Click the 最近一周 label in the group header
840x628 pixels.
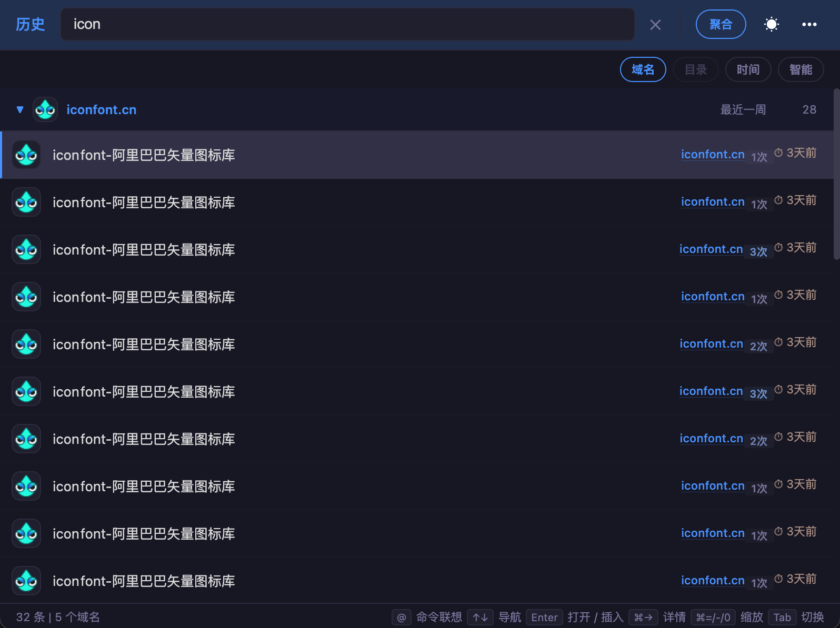(x=743, y=109)
